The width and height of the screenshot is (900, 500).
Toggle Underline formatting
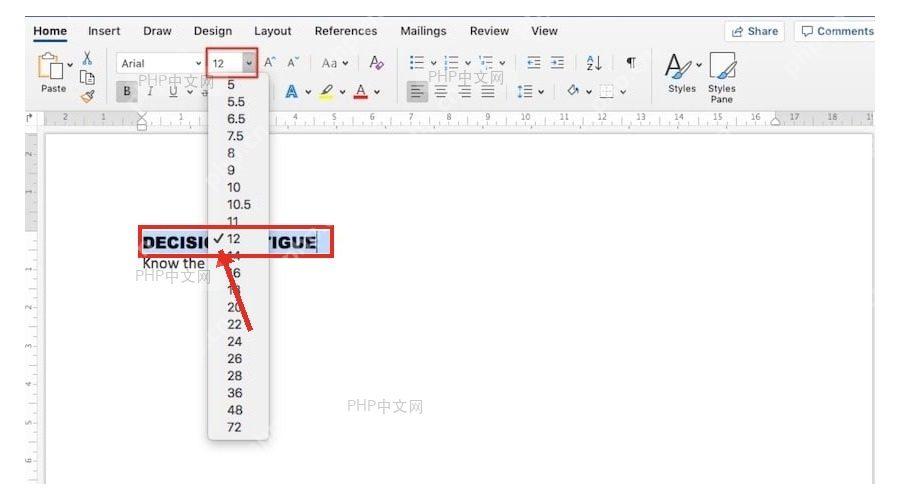(173, 91)
